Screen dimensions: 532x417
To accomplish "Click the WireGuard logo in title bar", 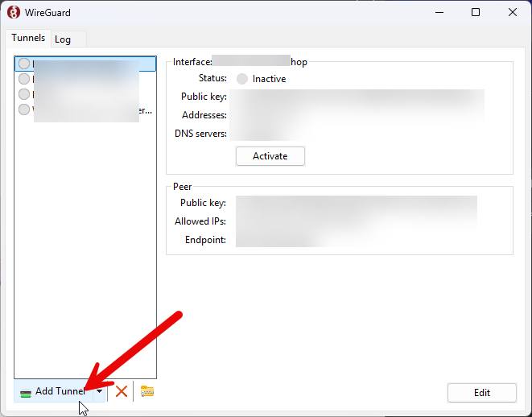I will pos(13,13).
